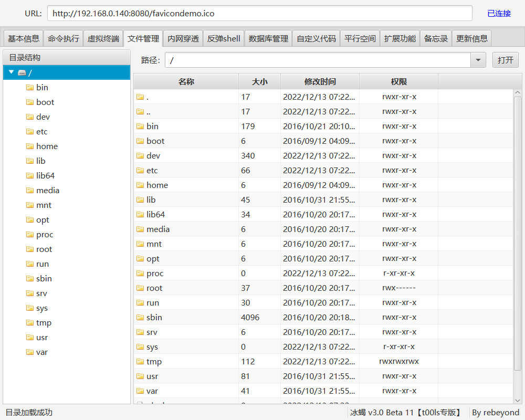Open the 自定义代码 tab
The width and height of the screenshot is (525, 420).
click(317, 38)
